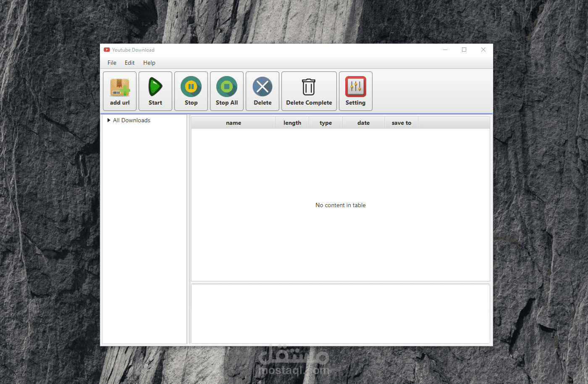The image size is (588, 384).
Task: Select the All Downloads tree item
Action: [x=131, y=120]
